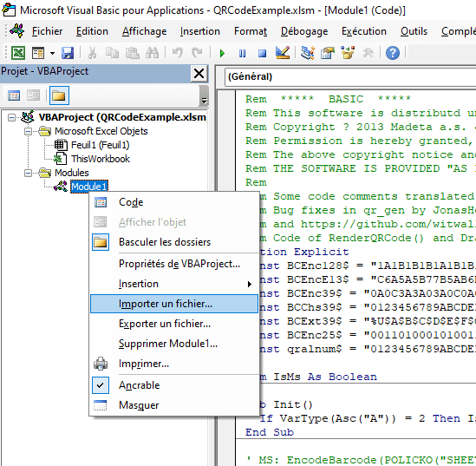Toggle Folders icon in Project panel

click(59, 95)
